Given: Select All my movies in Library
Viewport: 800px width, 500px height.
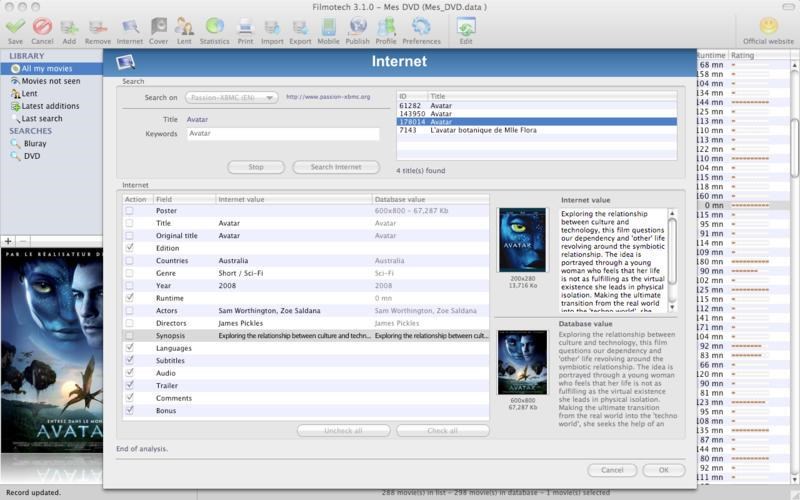Looking at the screenshot, I should [51, 68].
